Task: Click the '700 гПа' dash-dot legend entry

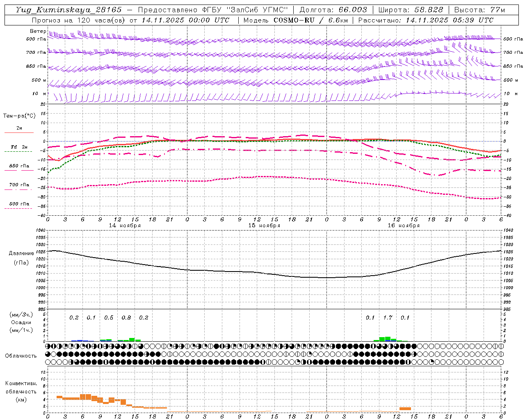Action: [19, 185]
